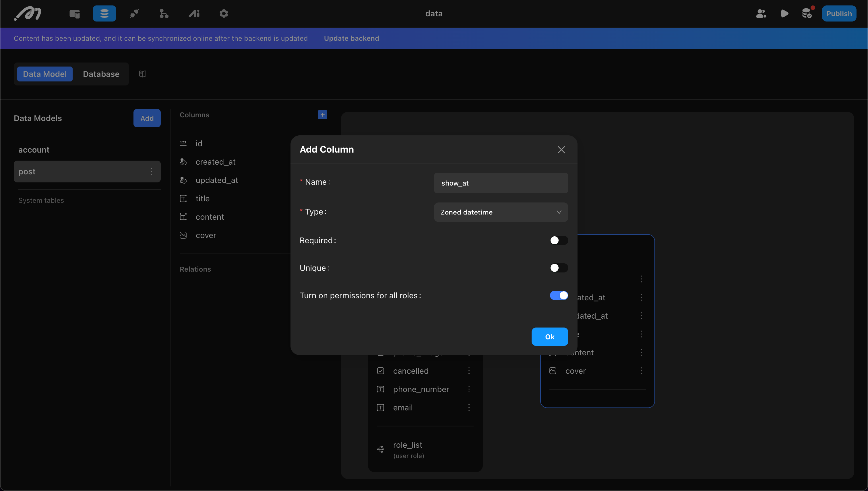Open the Type dropdown showing Zoned datetime
Viewport: 868px width, 491px height.
501,212
